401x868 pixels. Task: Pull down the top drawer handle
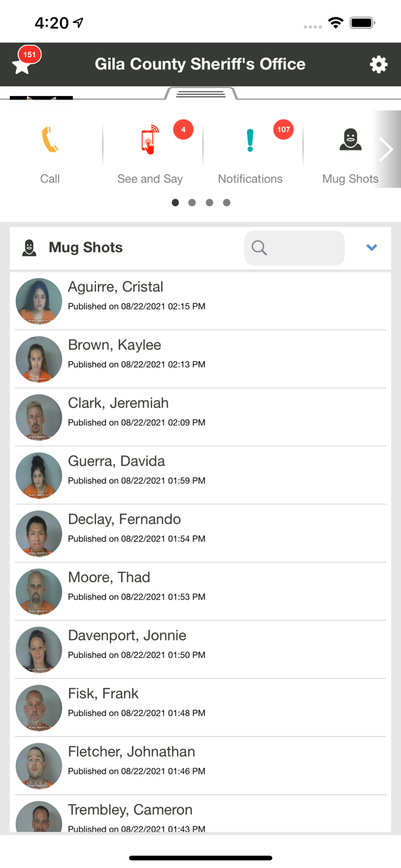pos(201,94)
